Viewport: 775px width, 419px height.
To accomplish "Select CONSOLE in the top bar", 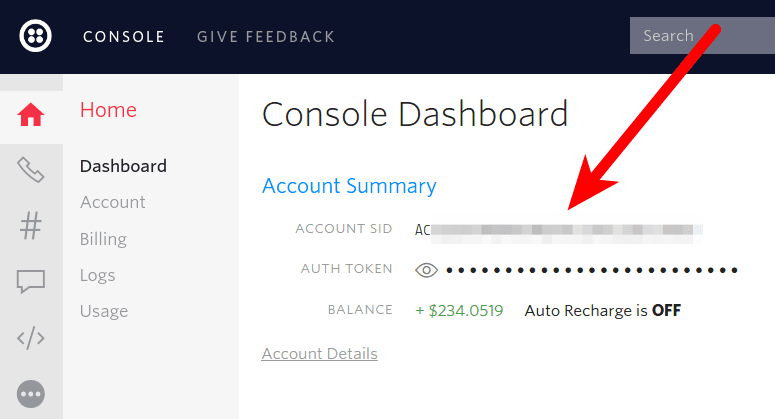I will tap(124, 37).
